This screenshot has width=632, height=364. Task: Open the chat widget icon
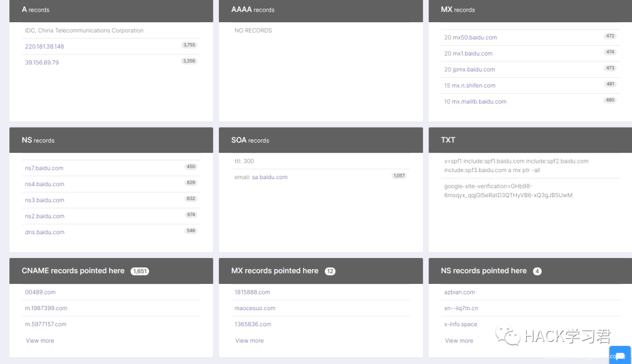[620, 355]
